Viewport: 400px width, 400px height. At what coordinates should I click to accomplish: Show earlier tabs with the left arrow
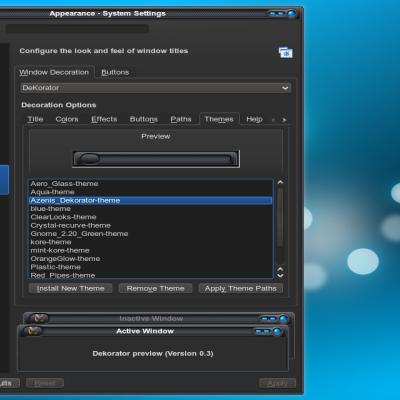click(273, 120)
